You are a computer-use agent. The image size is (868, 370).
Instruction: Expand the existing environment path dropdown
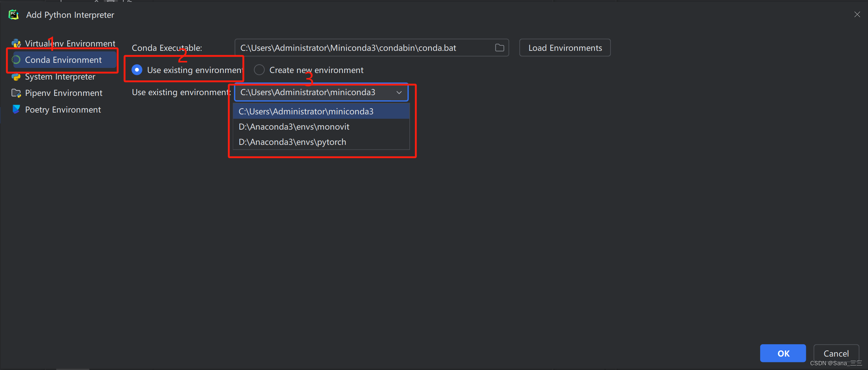click(398, 92)
